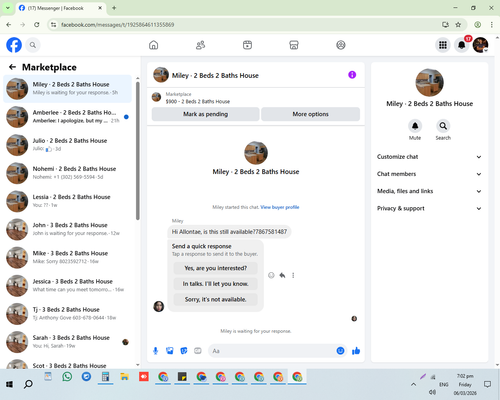Open the Marketplace storefront icon in the top navigation
The image size is (500, 400).
294,45
